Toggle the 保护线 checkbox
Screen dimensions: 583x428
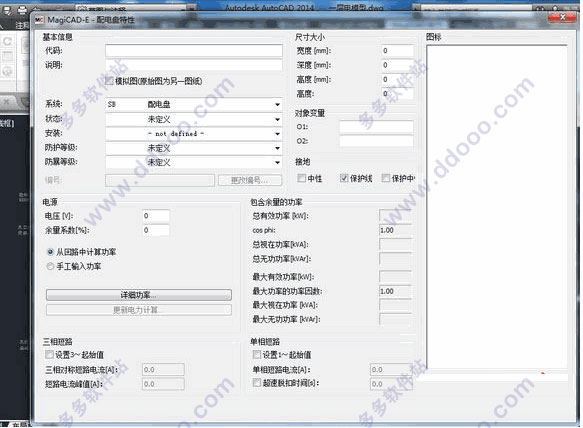[344, 178]
